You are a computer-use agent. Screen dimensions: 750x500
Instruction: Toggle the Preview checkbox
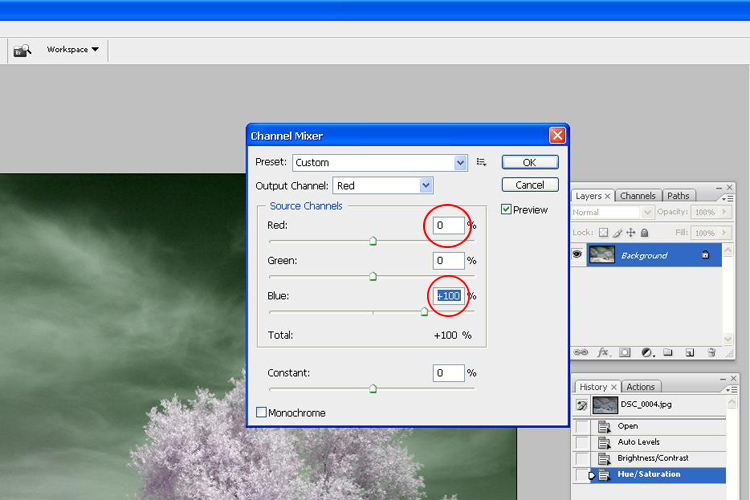(x=507, y=210)
